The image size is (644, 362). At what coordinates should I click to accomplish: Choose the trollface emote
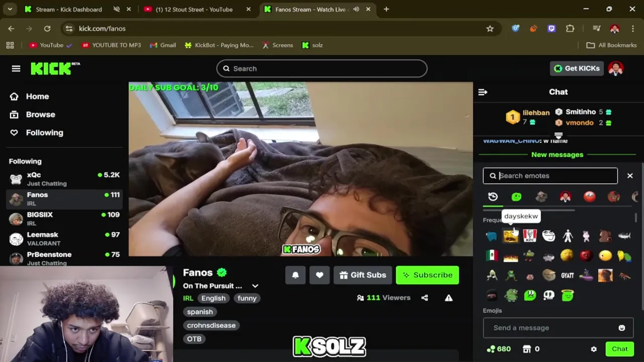click(549, 236)
